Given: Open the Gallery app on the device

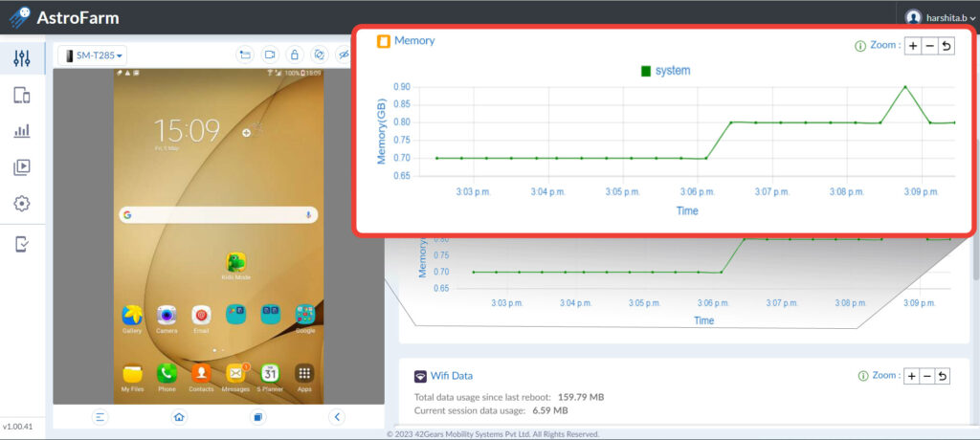Looking at the screenshot, I should pos(132,319).
